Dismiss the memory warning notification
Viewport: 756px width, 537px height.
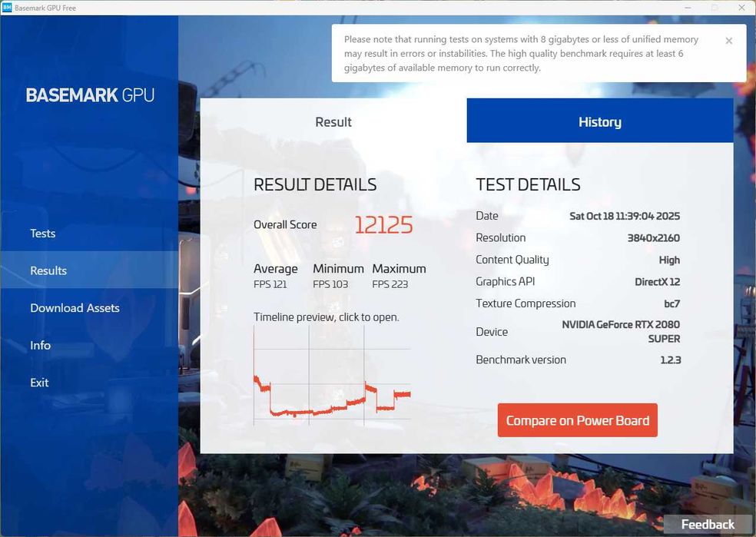(x=728, y=41)
